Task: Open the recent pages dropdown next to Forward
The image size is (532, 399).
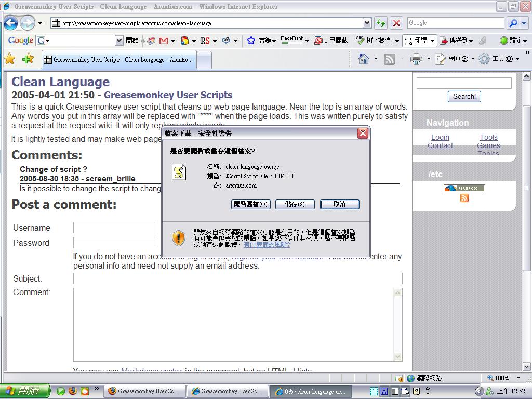Action: pyautogui.click(x=41, y=23)
